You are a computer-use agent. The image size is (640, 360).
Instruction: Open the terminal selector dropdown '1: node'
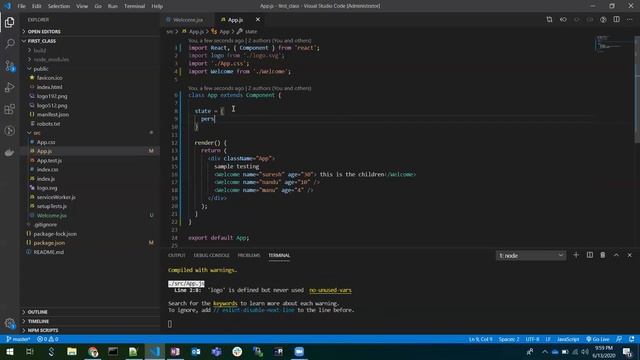point(531,256)
